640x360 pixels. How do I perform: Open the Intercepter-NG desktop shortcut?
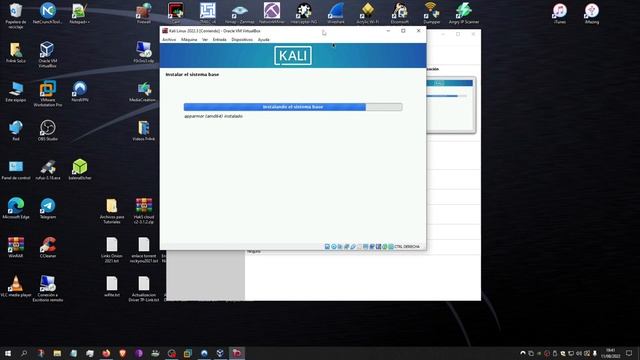tap(304, 13)
